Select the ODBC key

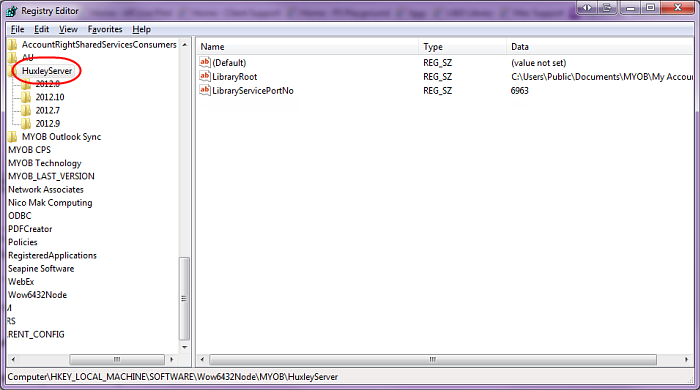20,216
